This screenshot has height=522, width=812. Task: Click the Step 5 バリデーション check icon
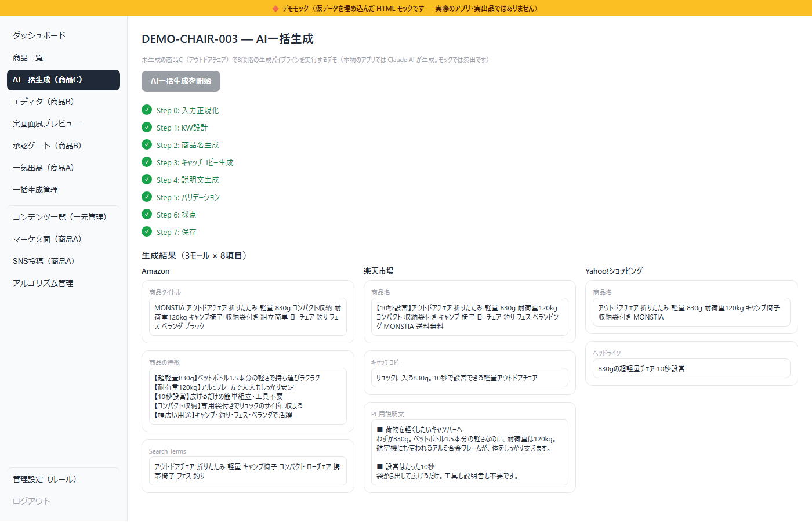pos(147,197)
